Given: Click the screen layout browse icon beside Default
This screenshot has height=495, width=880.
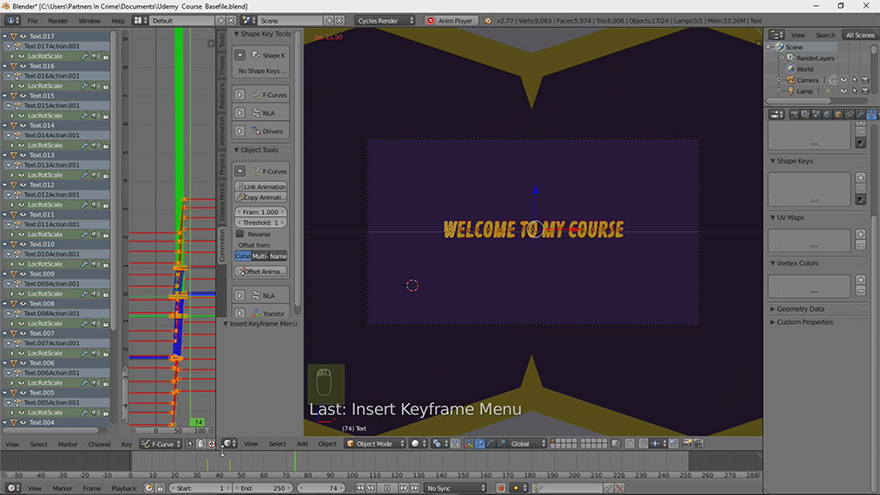Looking at the screenshot, I should pos(138,21).
